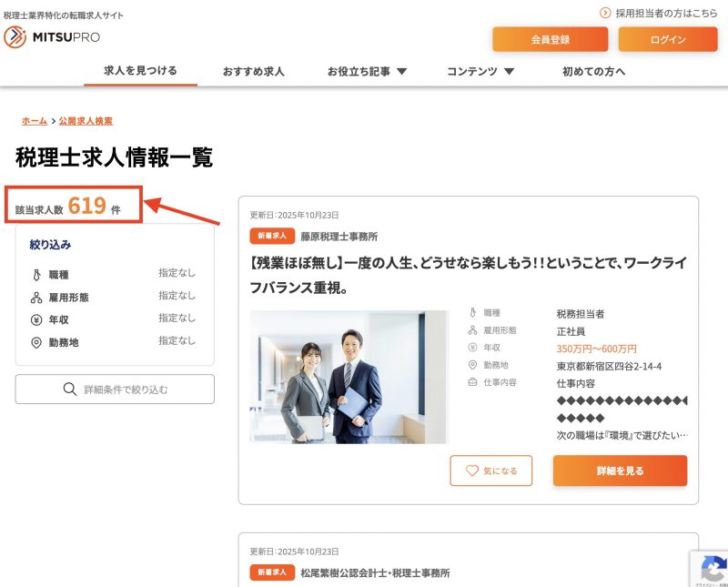Expand the お役立ち記事 dropdown menu

tap(401, 71)
